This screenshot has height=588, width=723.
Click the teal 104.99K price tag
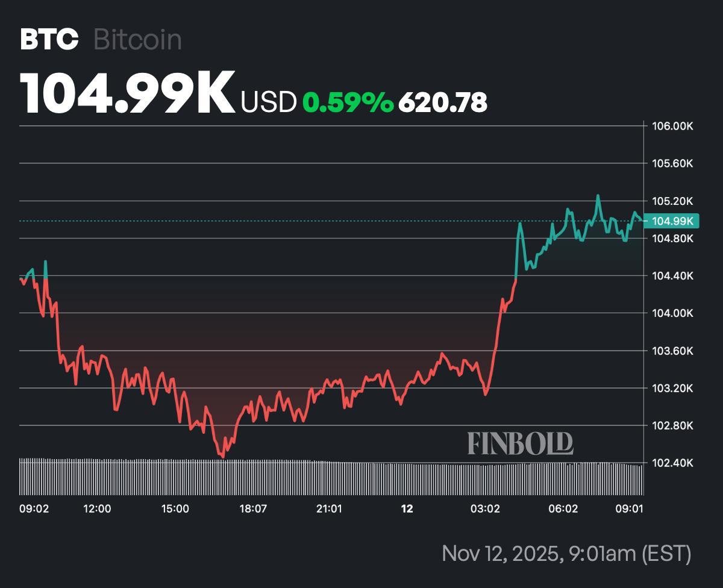(671, 221)
